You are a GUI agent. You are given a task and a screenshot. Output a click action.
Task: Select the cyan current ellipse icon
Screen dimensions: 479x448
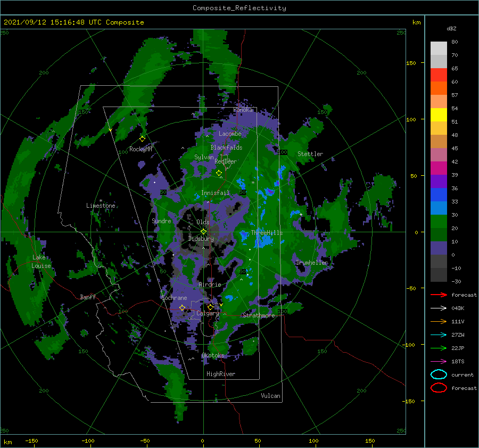click(439, 374)
